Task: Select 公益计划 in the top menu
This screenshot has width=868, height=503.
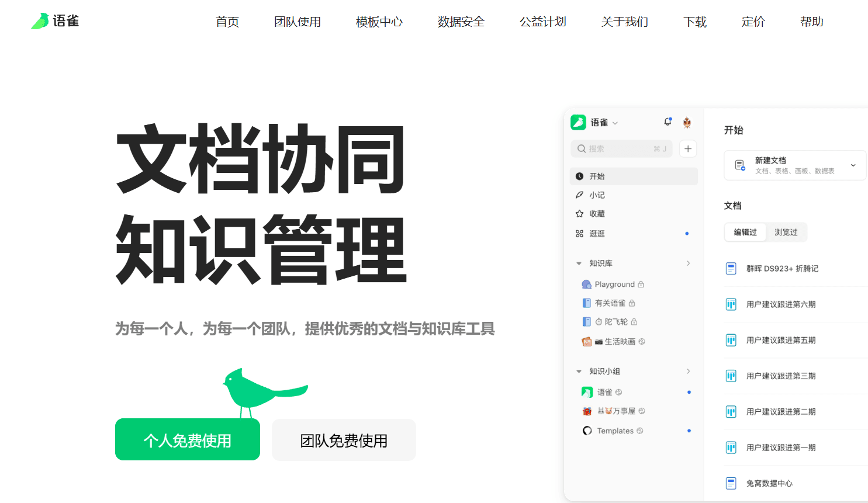Action: [543, 22]
